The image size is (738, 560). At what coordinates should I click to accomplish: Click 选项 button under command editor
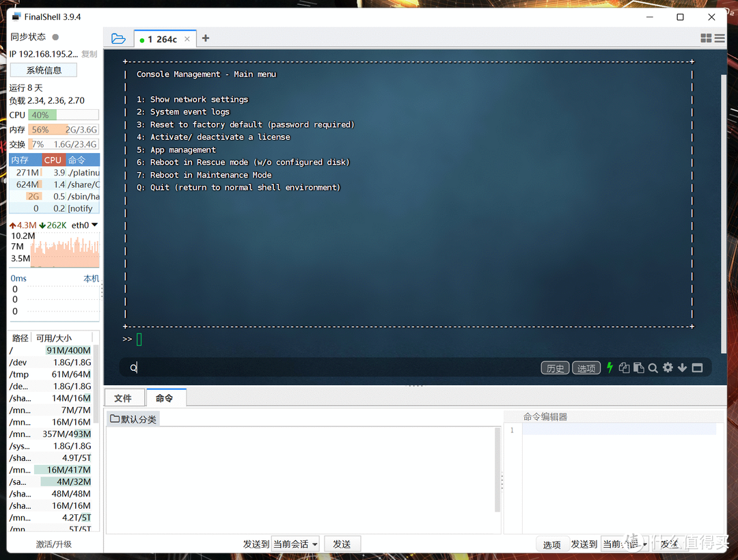[551, 544]
